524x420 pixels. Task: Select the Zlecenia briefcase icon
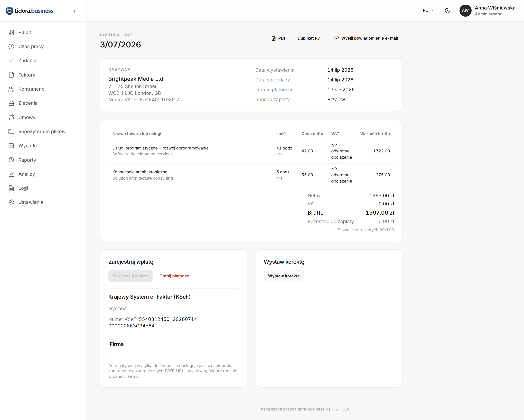tap(11, 103)
